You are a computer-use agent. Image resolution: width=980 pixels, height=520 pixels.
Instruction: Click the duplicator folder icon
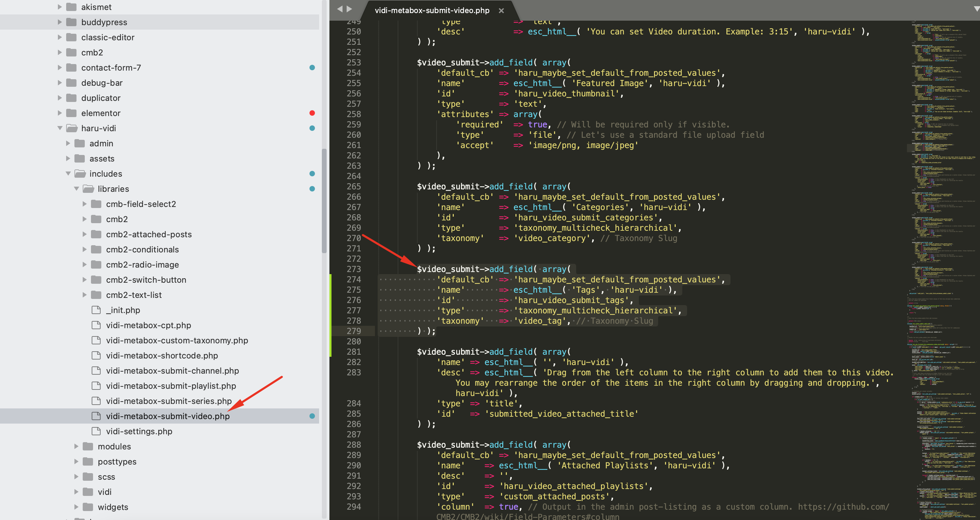click(71, 98)
